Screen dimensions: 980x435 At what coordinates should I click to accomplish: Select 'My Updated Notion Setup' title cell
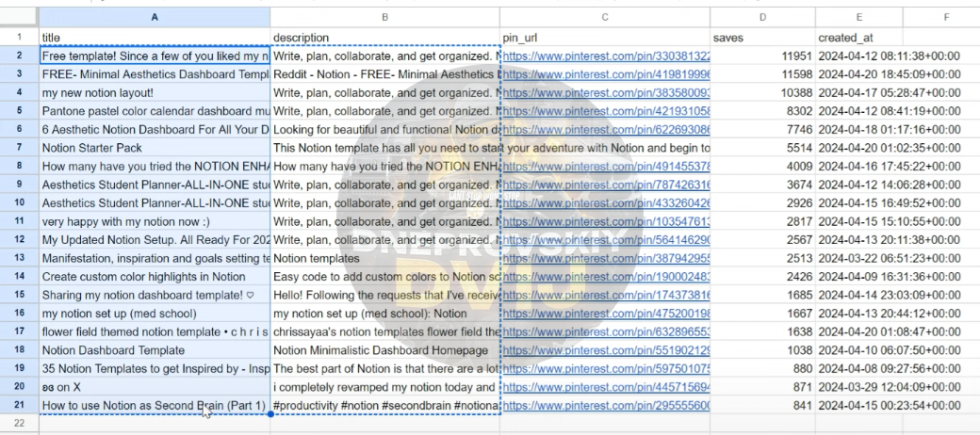point(155,240)
